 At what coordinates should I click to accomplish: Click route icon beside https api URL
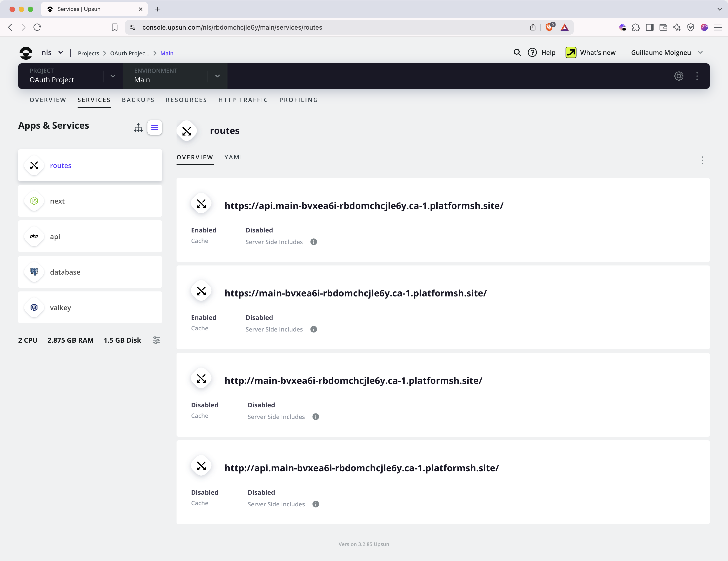coord(201,204)
